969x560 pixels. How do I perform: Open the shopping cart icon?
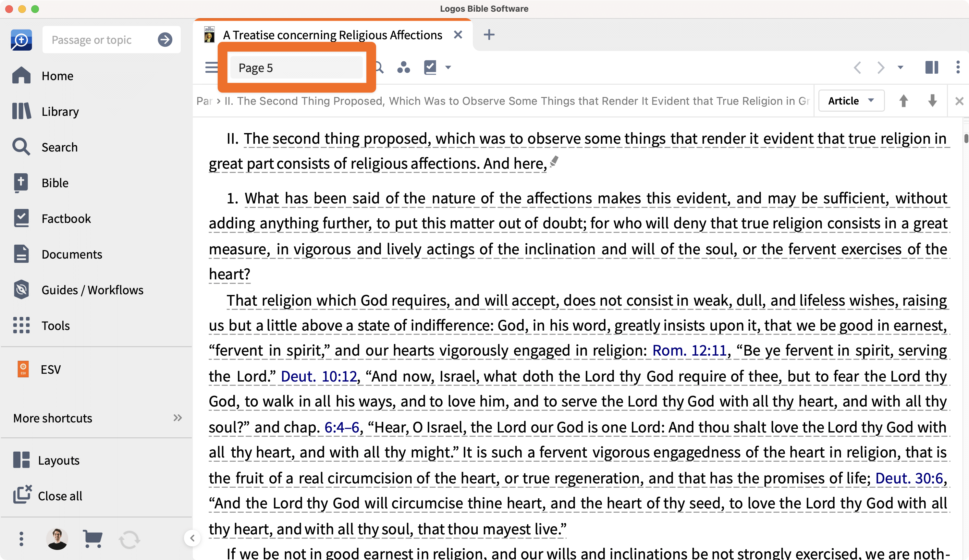tap(93, 539)
